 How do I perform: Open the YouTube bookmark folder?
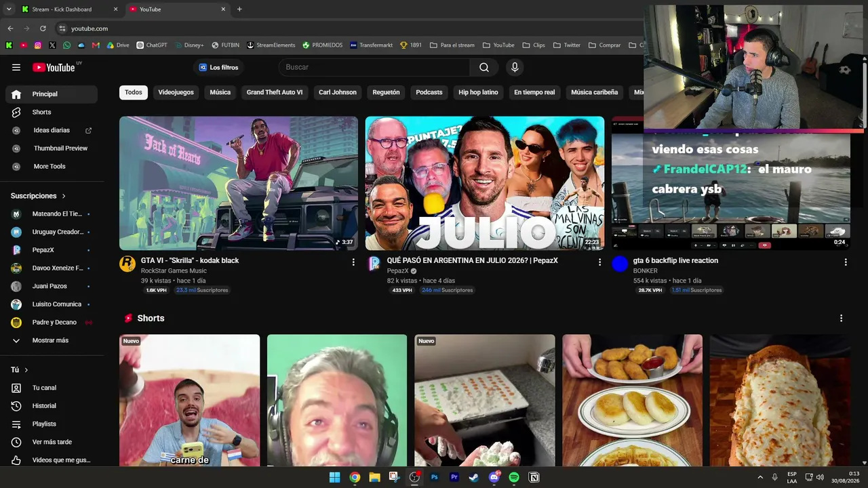[x=498, y=45]
